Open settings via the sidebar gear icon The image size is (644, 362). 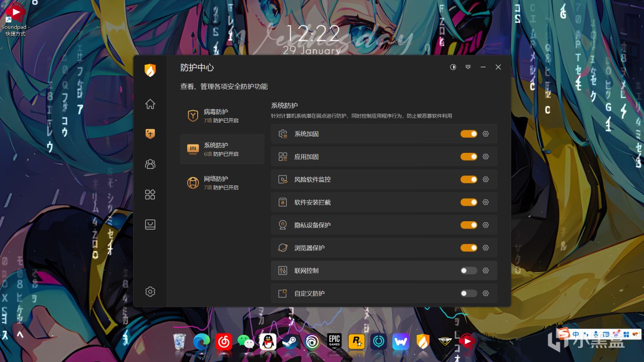click(150, 292)
